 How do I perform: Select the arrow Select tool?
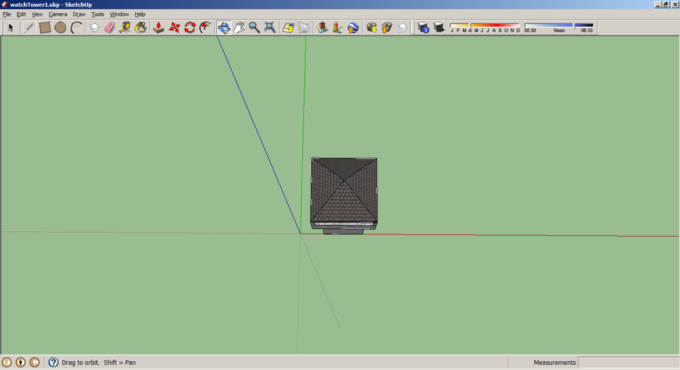click(11, 28)
